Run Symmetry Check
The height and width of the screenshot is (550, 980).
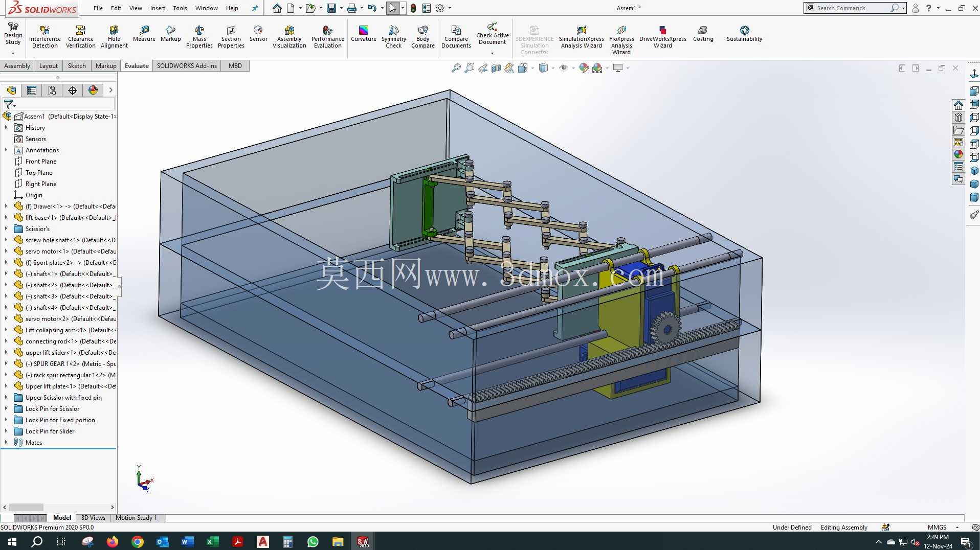point(394,36)
